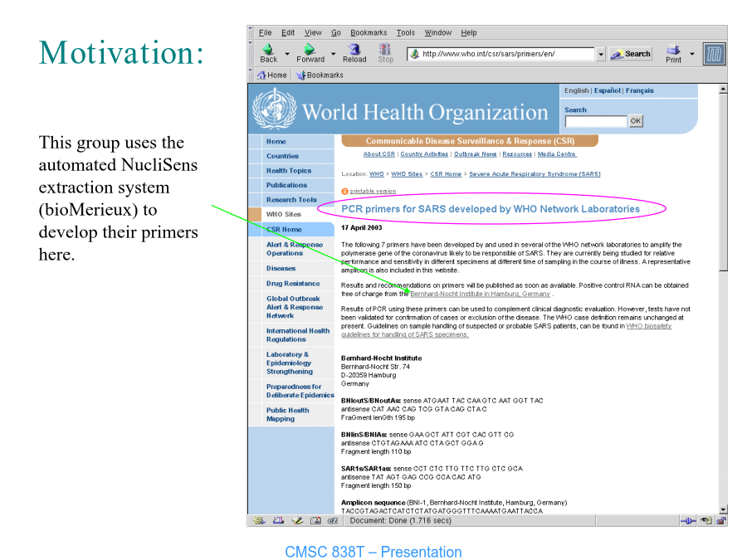Select Health Topics in the sidebar
Viewport: 747px width, 560px height.
[x=289, y=170]
